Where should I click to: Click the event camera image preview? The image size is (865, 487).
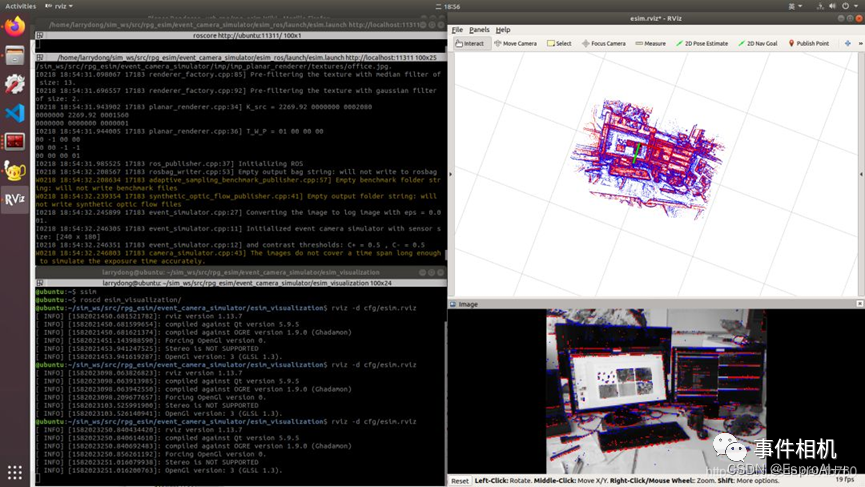(656, 391)
